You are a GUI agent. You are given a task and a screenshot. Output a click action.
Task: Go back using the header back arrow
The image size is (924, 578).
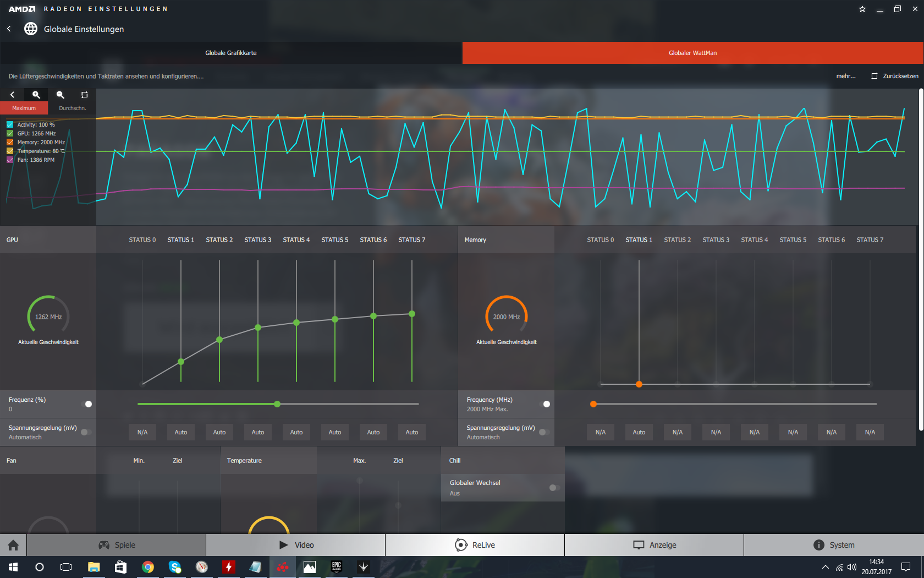click(9, 29)
